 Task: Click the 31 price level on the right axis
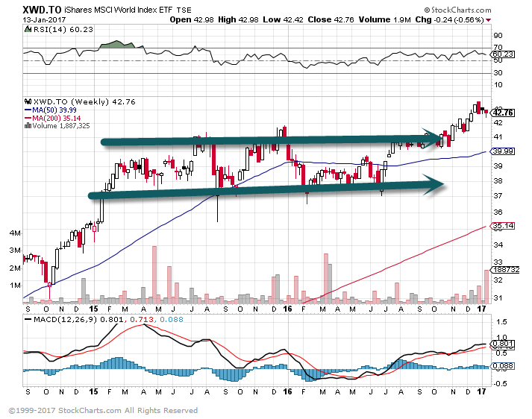point(498,298)
